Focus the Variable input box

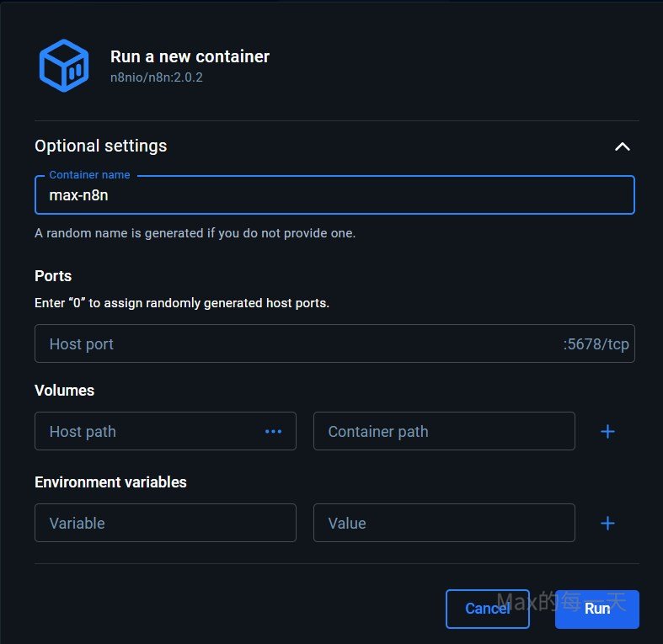(x=165, y=523)
